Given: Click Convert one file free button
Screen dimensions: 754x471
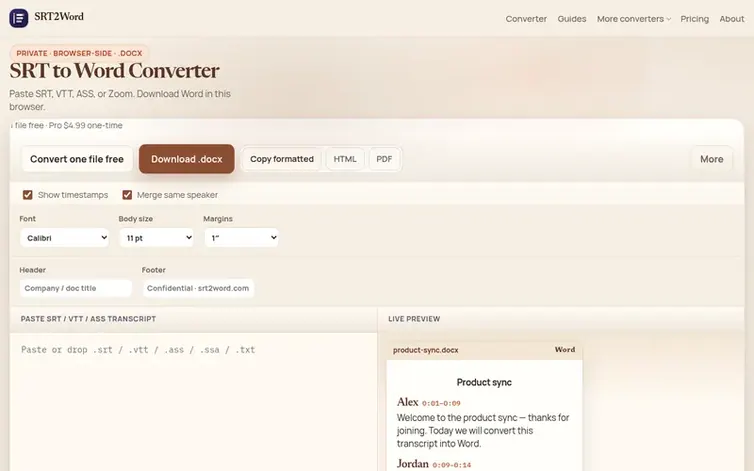Looking at the screenshot, I should [x=77, y=159].
